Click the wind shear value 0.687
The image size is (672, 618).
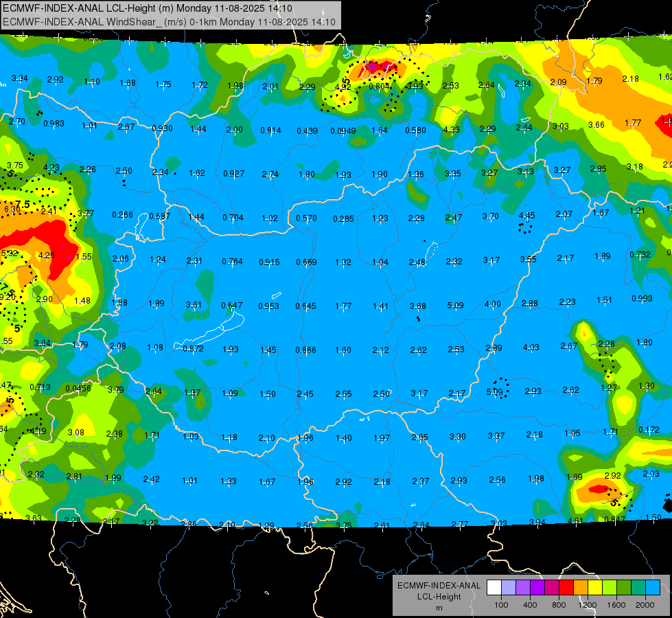click(x=160, y=216)
